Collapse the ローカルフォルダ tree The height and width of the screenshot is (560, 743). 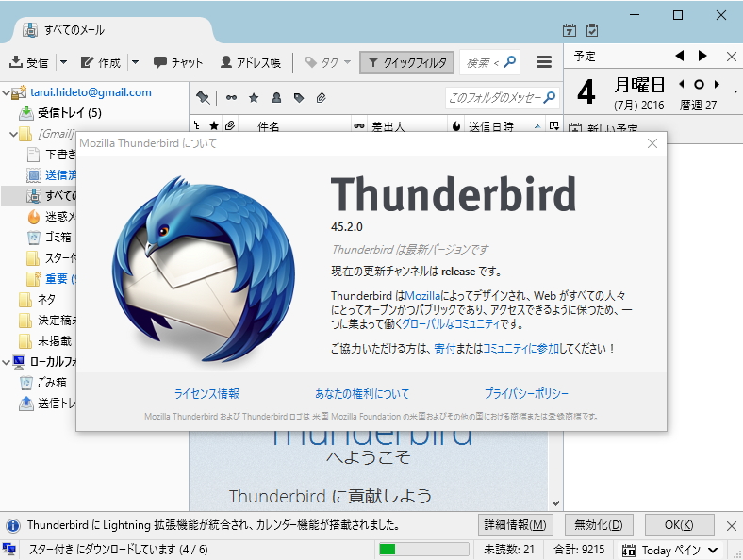click(x=6, y=362)
